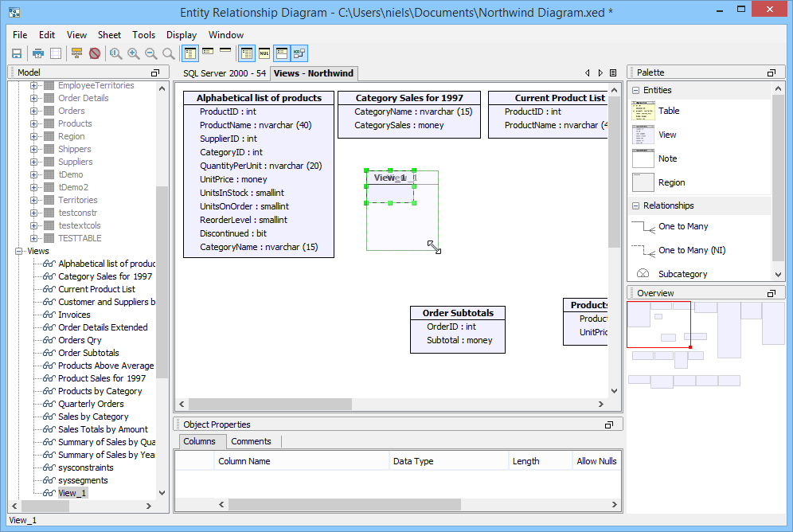Click the Save diagram toolbar icon
793x532 pixels.
click(x=16, y=53)
